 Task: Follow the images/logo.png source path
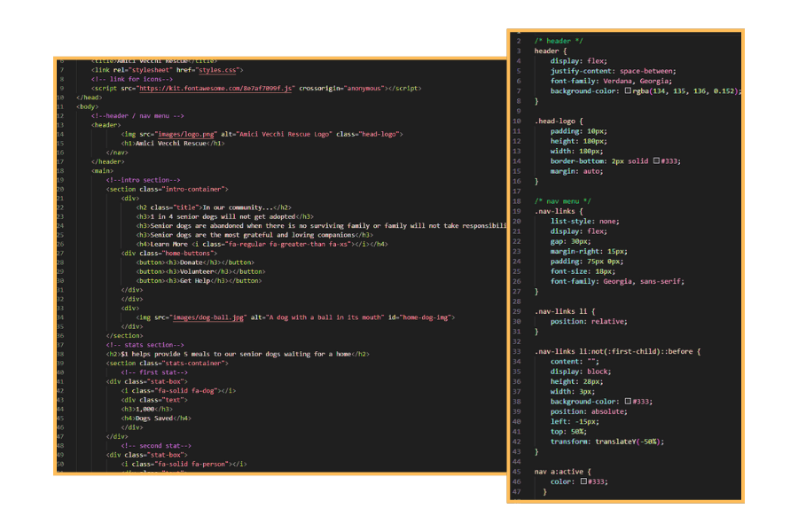(182, 134)
